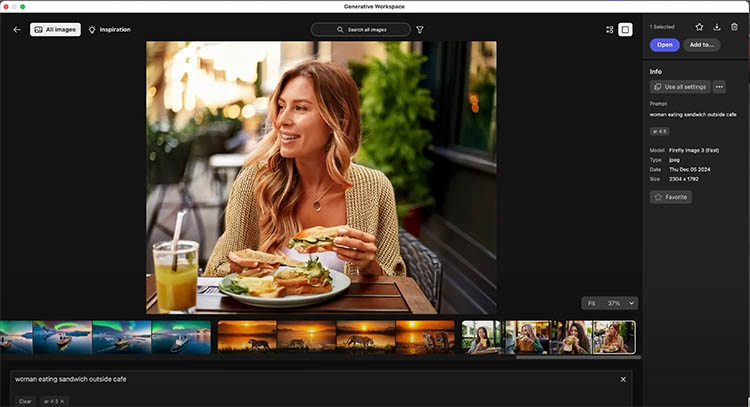The image size is (750, 407).
Task: Select the All images tab
Action: tap(55, 30)
